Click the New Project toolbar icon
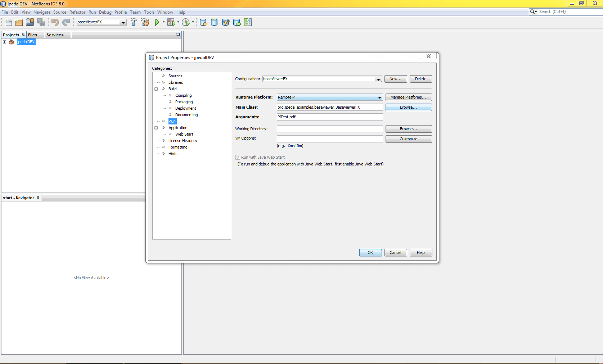Viewport: 603px width, 364px height. 19,22
